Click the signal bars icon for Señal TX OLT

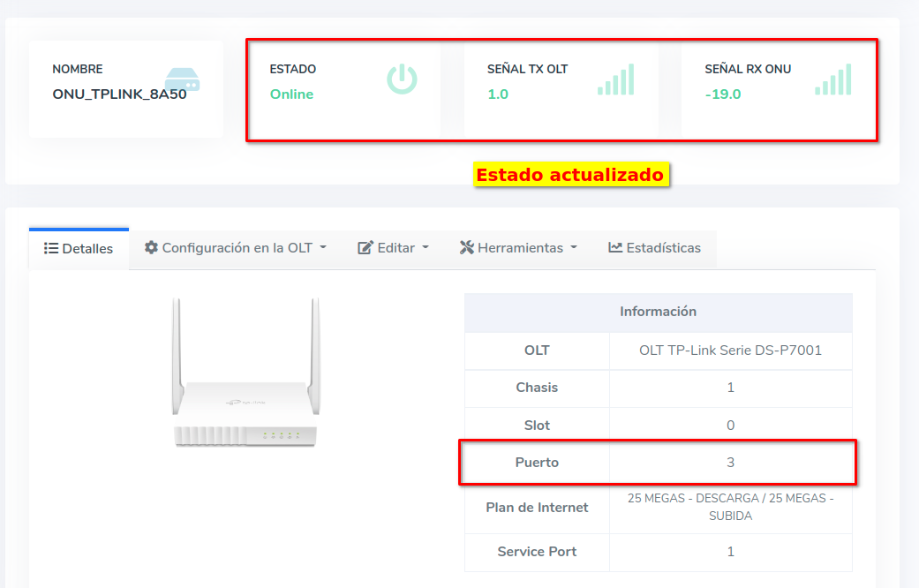[x=615, y=79]
